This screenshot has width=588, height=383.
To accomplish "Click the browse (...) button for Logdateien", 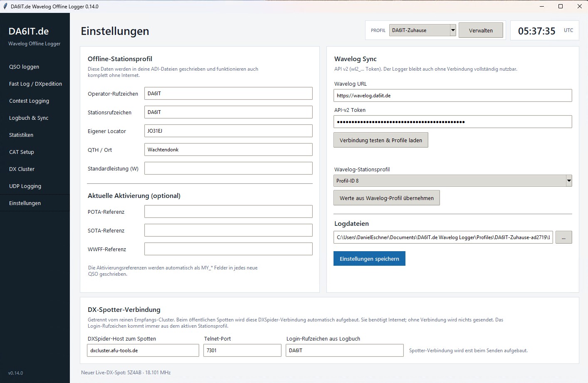I will (563, 237).
